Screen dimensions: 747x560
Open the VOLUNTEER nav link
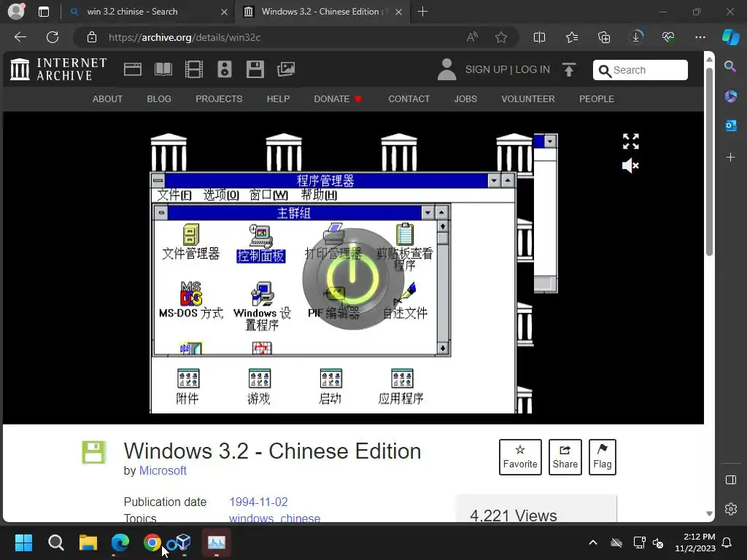pos(528,99)
